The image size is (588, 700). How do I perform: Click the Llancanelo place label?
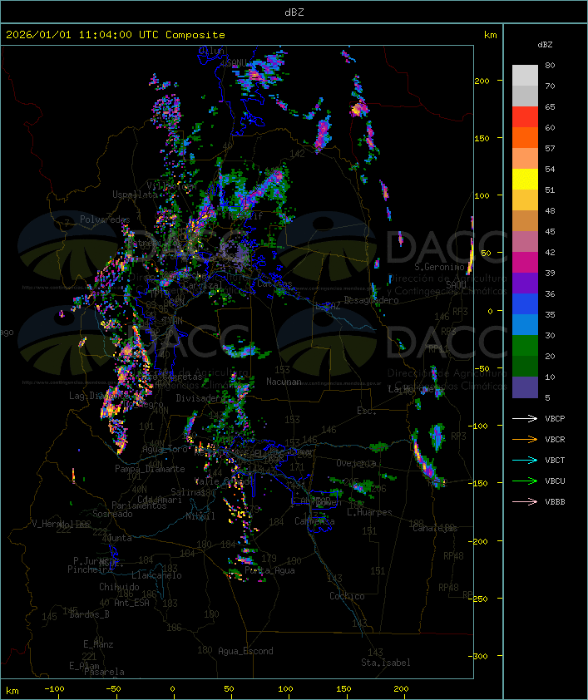tap(156, 575)
